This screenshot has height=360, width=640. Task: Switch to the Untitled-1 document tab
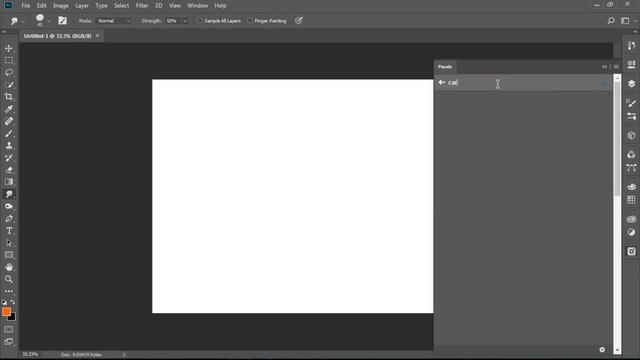(x=58, y=36)
